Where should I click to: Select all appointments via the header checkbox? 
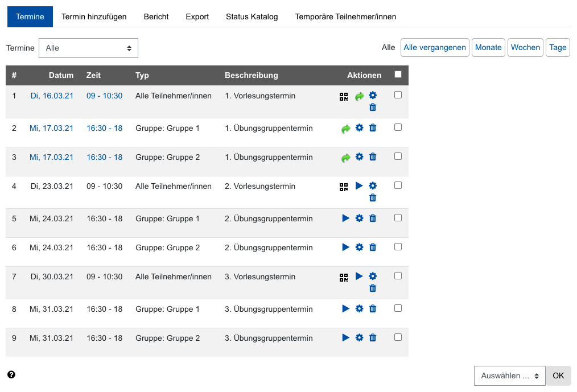tap(398, 75)
